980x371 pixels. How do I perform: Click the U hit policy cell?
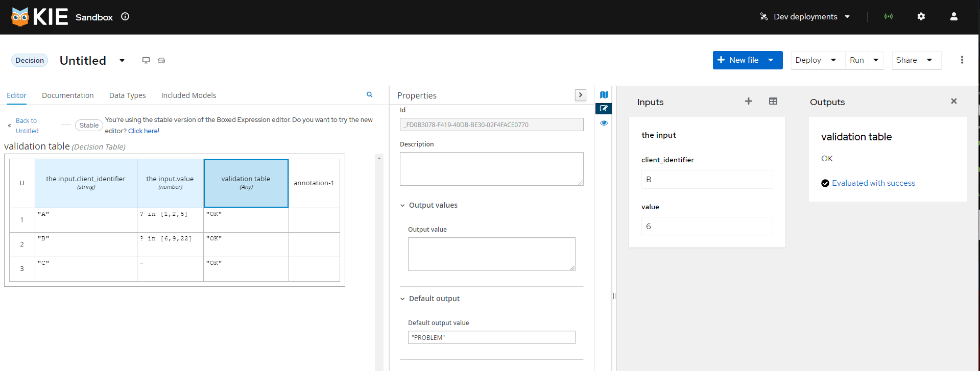pos(22,183)
